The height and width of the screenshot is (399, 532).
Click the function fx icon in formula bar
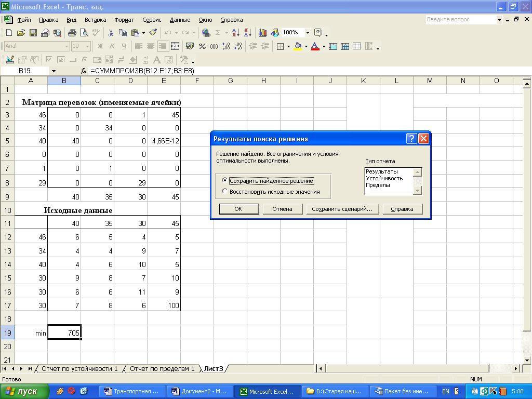click(x=84, y=71)
